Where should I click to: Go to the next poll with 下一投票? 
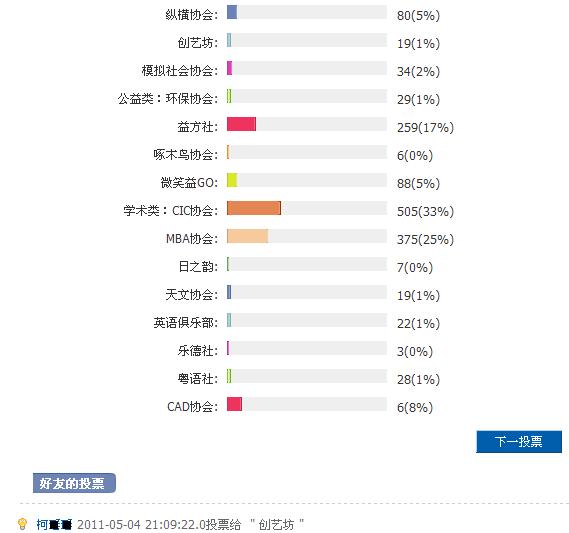pyautogui.click(x=519, y=442)
